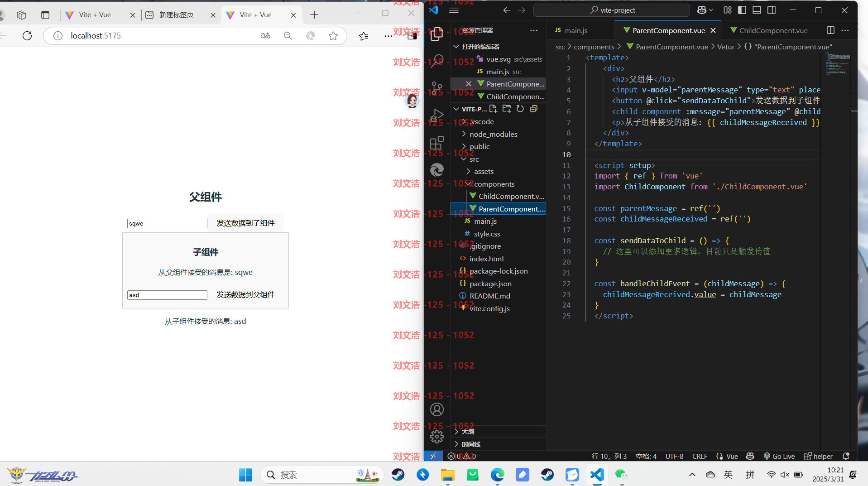Open style.css in the file tree

click(x=498, y=234)
